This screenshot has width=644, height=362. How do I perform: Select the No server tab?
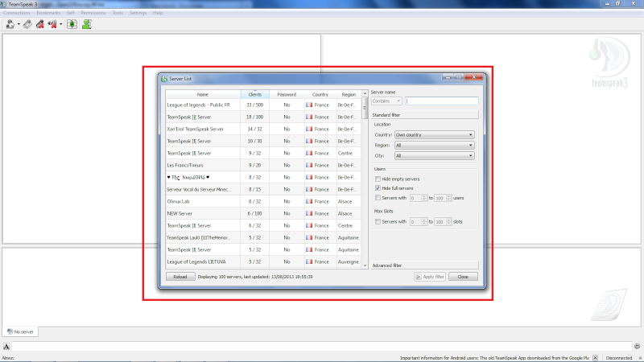tap(20, 331)
